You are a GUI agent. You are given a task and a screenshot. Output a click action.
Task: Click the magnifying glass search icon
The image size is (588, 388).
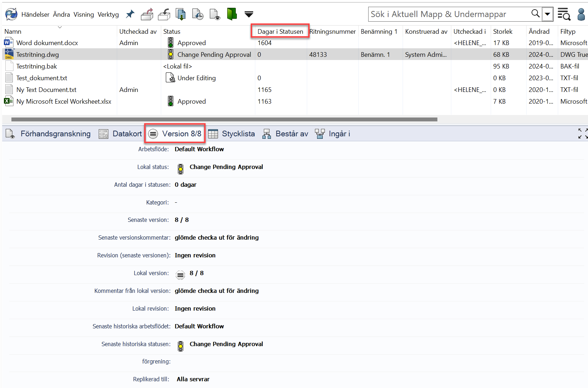[x=535, y=14]
